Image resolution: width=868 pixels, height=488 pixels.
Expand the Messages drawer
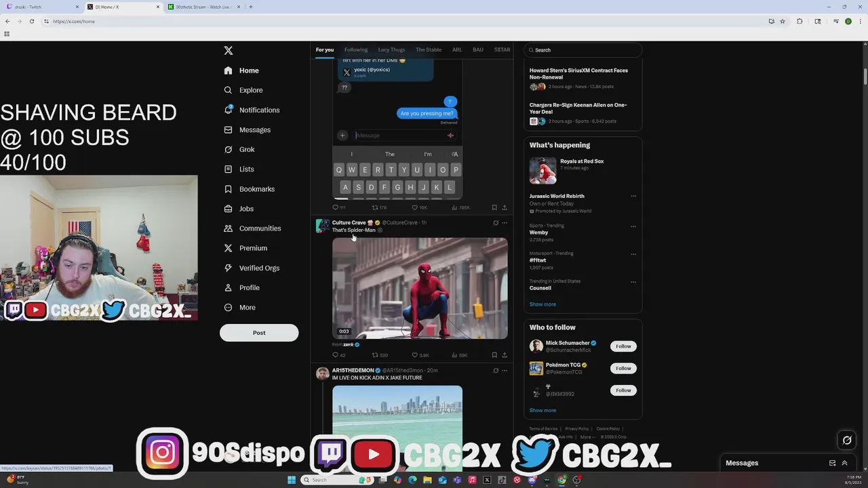844,463
